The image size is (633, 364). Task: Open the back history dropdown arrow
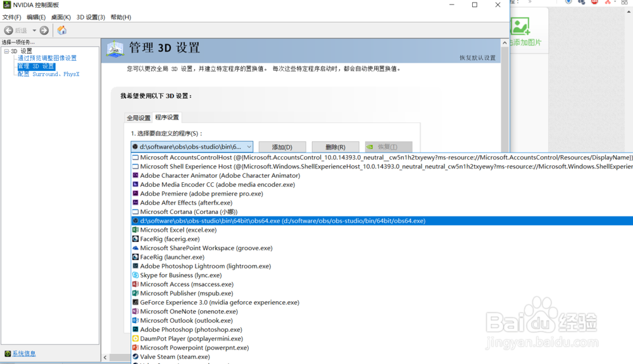click(x=34, y=30)
